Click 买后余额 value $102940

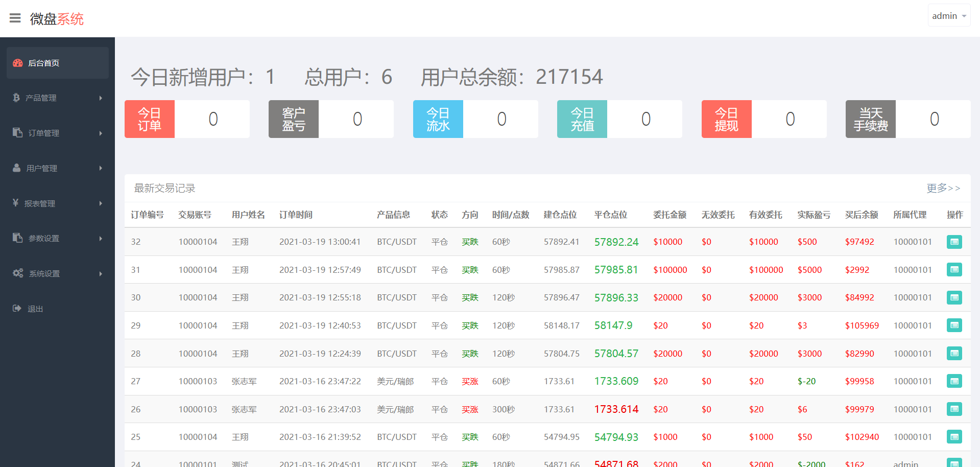tap(862, 437)
